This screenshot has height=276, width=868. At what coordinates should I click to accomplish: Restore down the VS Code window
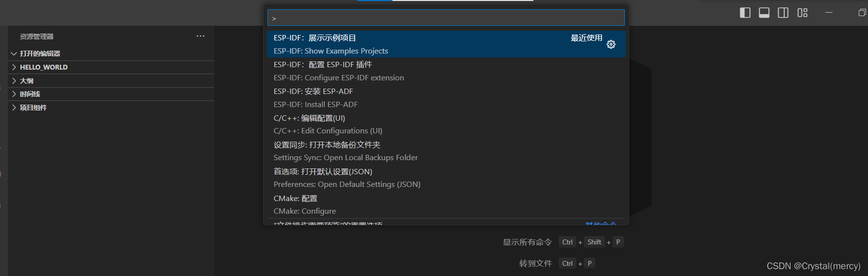[862, 13]
